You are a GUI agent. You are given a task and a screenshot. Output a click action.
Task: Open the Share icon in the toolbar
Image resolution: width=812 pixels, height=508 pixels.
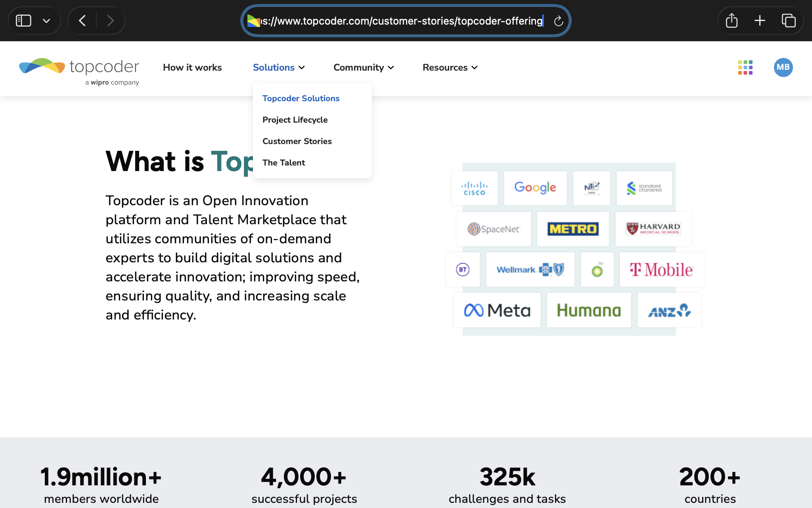click(732, 21)
